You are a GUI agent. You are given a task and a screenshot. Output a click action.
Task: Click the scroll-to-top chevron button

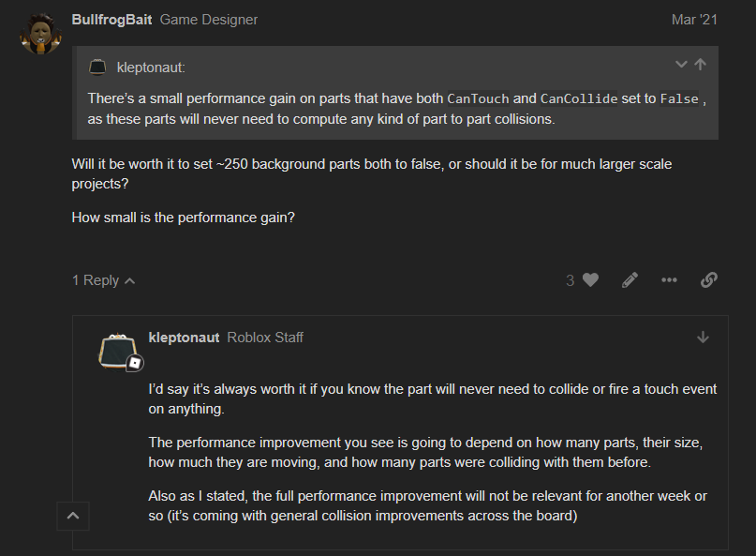click(x=73, y=515)
